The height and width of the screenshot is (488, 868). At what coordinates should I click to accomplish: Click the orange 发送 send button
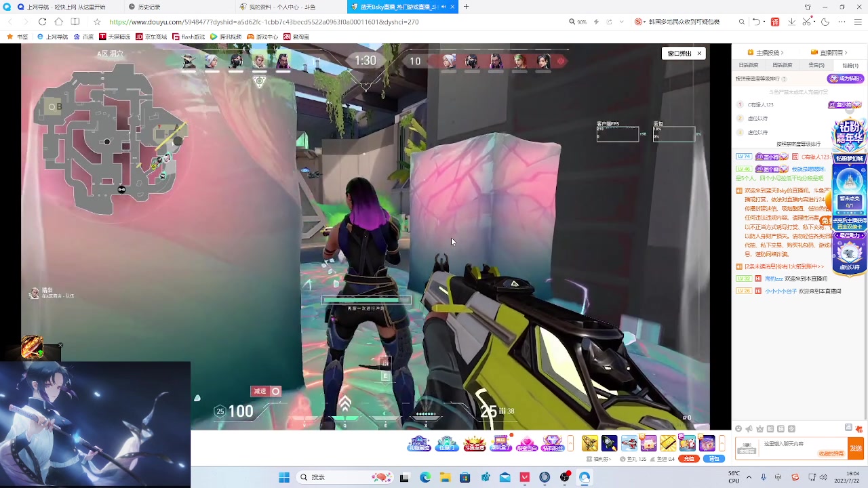856,448
